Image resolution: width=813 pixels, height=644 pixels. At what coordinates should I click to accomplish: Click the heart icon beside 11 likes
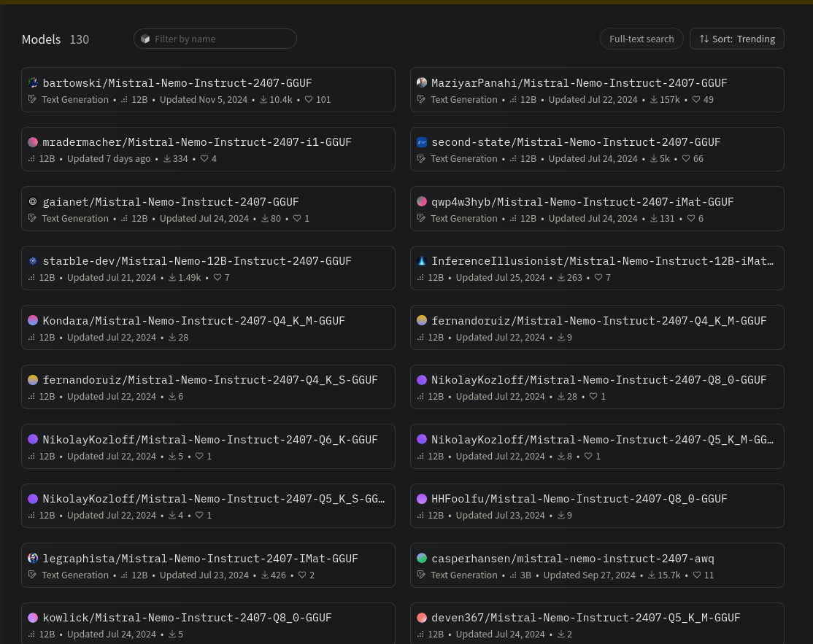(697, 575)
